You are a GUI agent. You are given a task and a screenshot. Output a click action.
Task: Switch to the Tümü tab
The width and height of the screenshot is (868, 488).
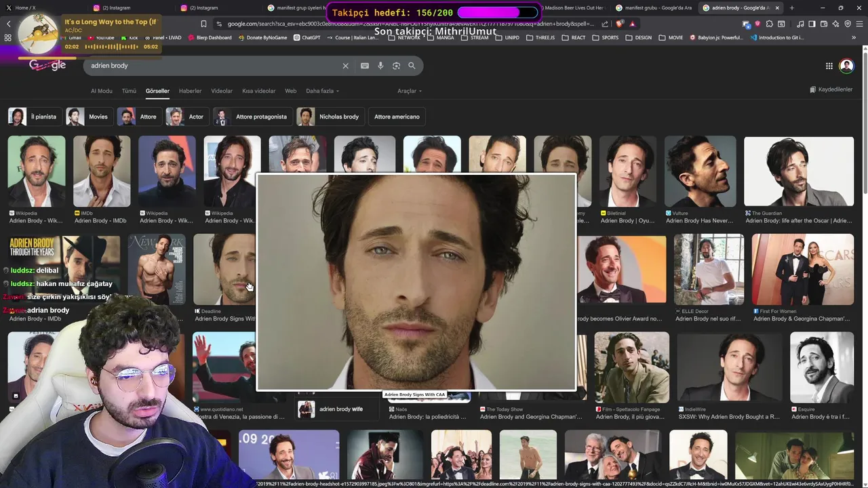pyautogui.click(x=129, y=91)
